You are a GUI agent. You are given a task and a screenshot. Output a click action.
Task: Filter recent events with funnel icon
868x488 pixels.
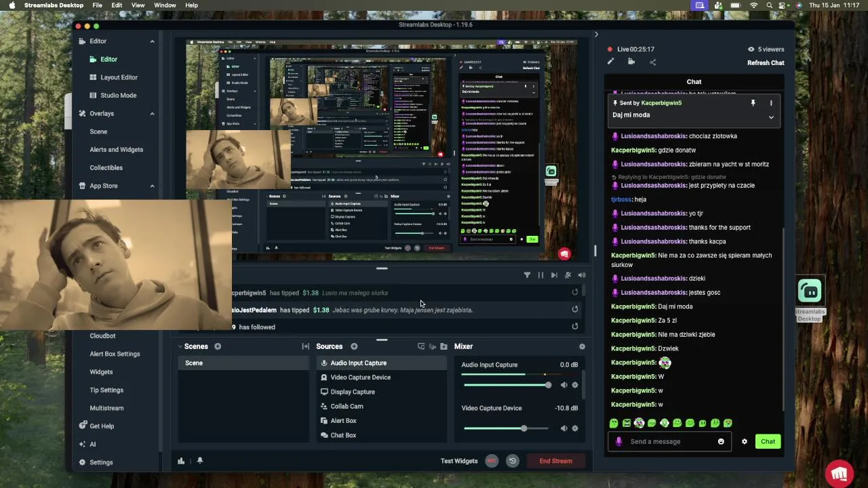527,275
